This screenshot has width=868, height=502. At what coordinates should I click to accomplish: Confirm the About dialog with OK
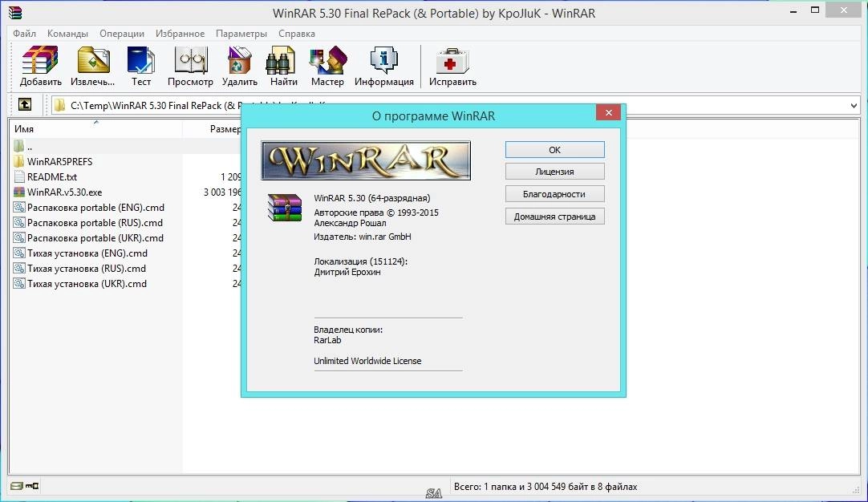(x=554, y=149)
